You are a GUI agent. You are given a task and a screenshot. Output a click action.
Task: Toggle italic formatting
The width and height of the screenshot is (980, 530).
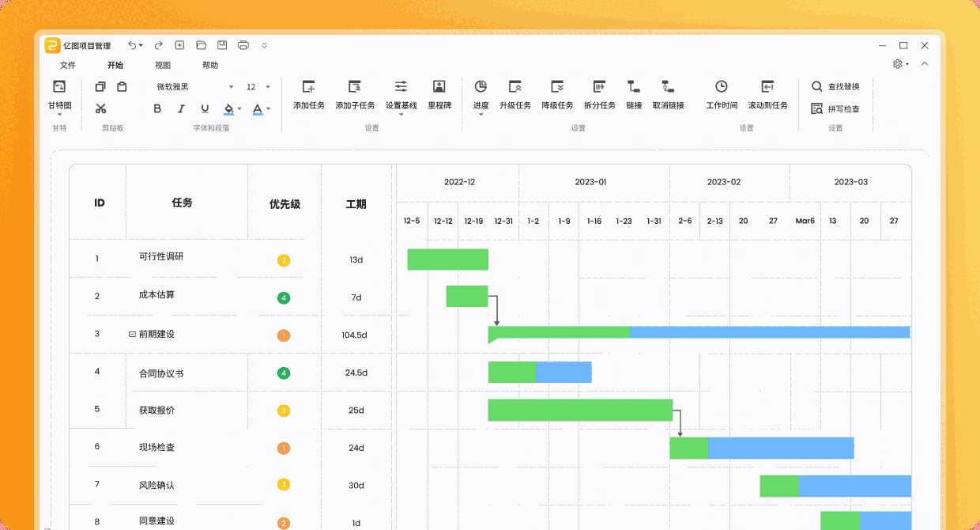click(180, 109)
